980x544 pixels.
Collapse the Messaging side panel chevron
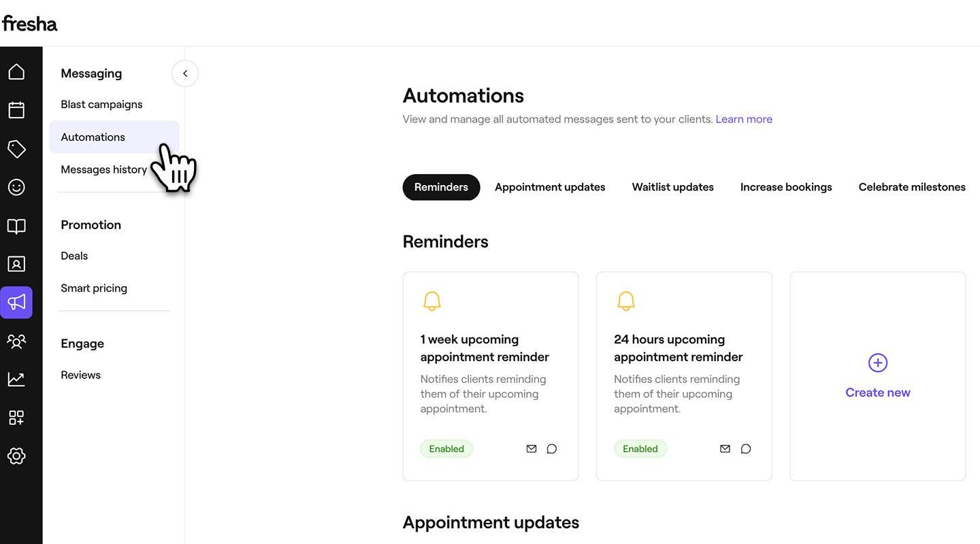click(x=185, y=73)
